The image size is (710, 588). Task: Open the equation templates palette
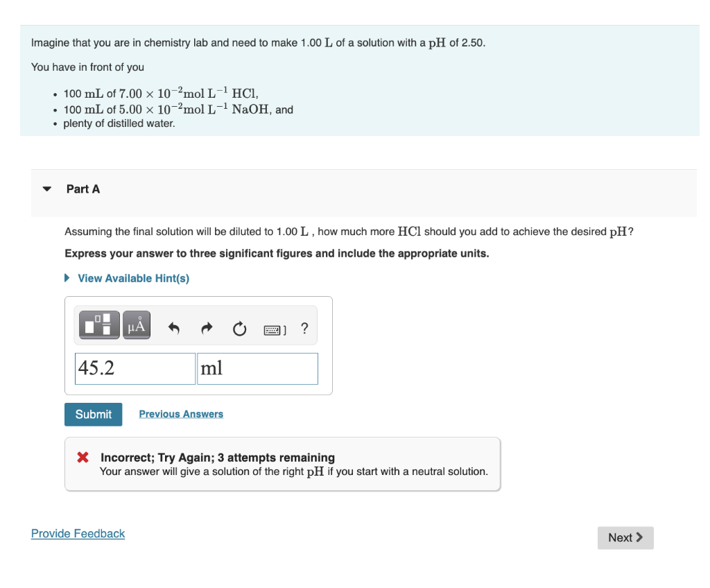tap(98, 325)
